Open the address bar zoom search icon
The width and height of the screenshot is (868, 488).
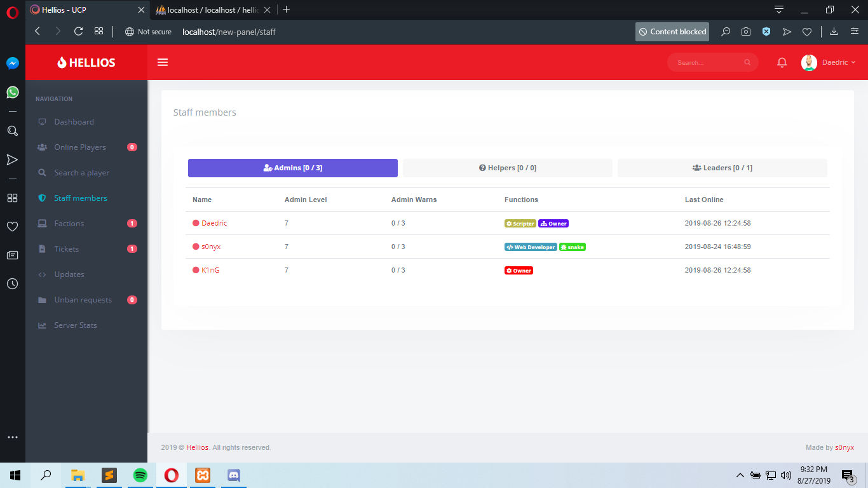pyautogui.click(x=725, y=32)
